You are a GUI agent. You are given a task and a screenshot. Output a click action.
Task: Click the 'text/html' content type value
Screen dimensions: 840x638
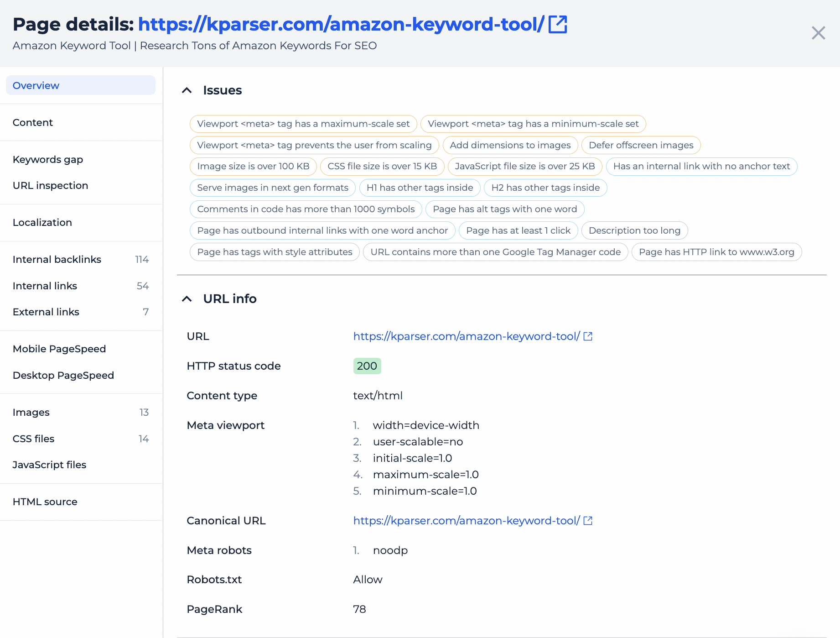coord(378,396)
